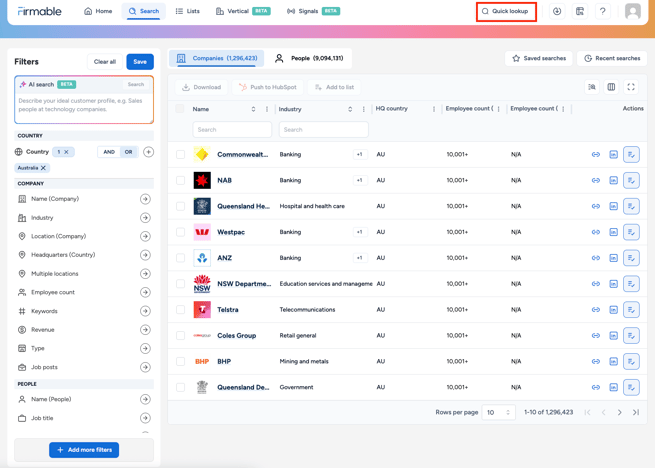The height and width of the screenshot is (468, 655).
Task: Open the downloads icon in top bar
Action: [x=557, y=11]
